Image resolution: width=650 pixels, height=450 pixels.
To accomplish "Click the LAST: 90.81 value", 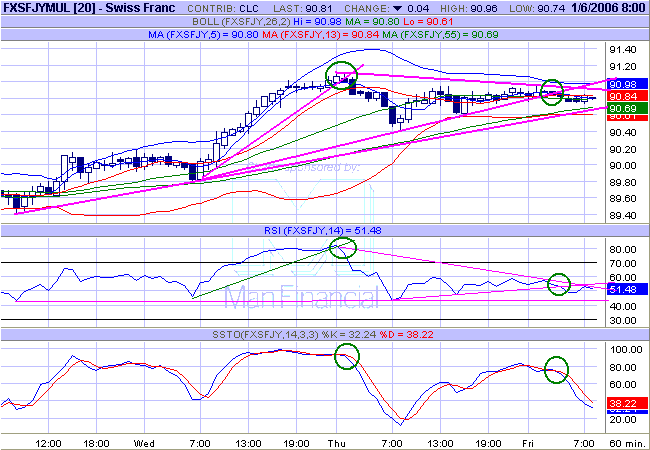I will 303,8.
